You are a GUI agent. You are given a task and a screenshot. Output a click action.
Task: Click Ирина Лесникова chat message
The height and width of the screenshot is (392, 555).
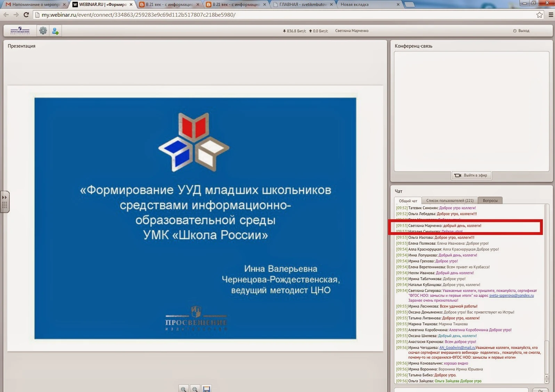coord(437,306)
